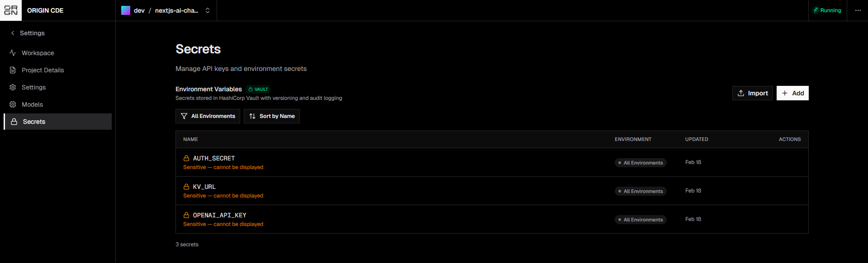The height and width of the screenshot is (263, 868).
Task: Expand the dev / nextjs-ai-chat project switcher
Action: (x=208, y=10)
